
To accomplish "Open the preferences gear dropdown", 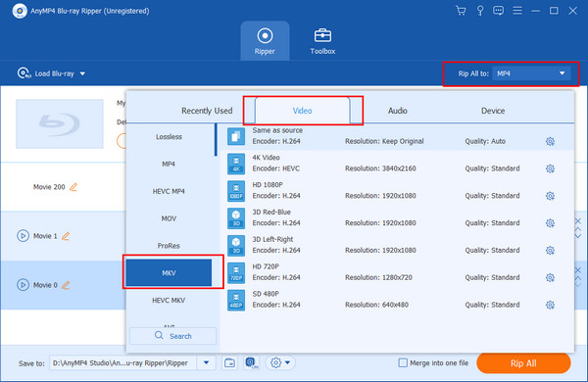I will click(280, 362).
